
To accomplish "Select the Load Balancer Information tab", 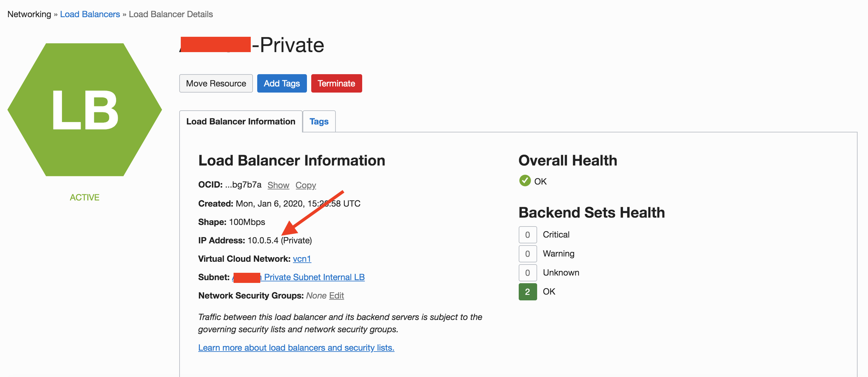I will click(x=241, y=121).
